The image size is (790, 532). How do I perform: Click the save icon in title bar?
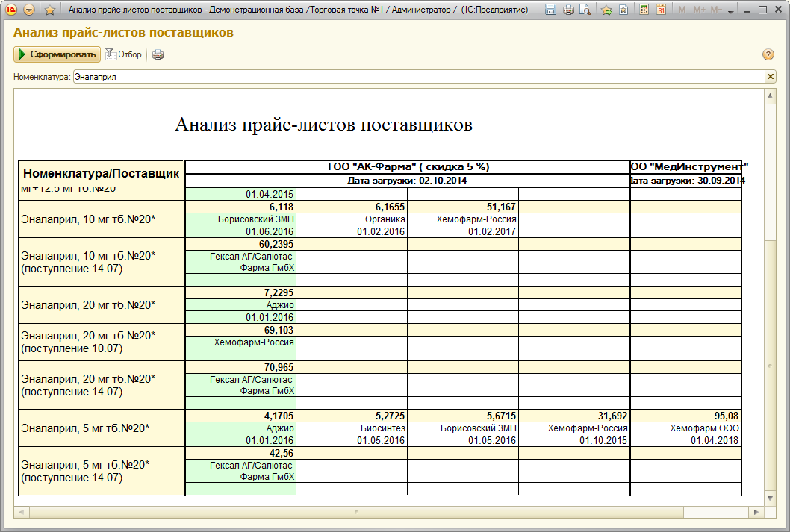(550, 10)
